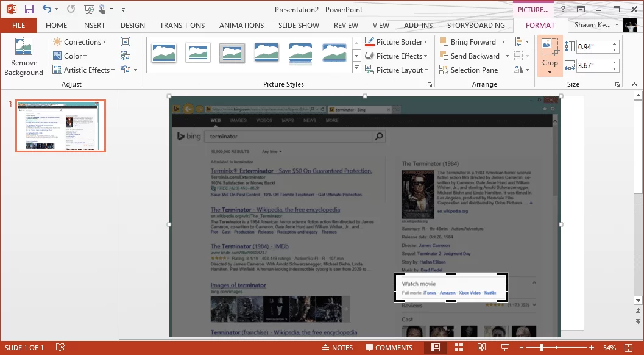Open the Selection Pane
Screen dimensions: 644x355
tap(469, 70)
